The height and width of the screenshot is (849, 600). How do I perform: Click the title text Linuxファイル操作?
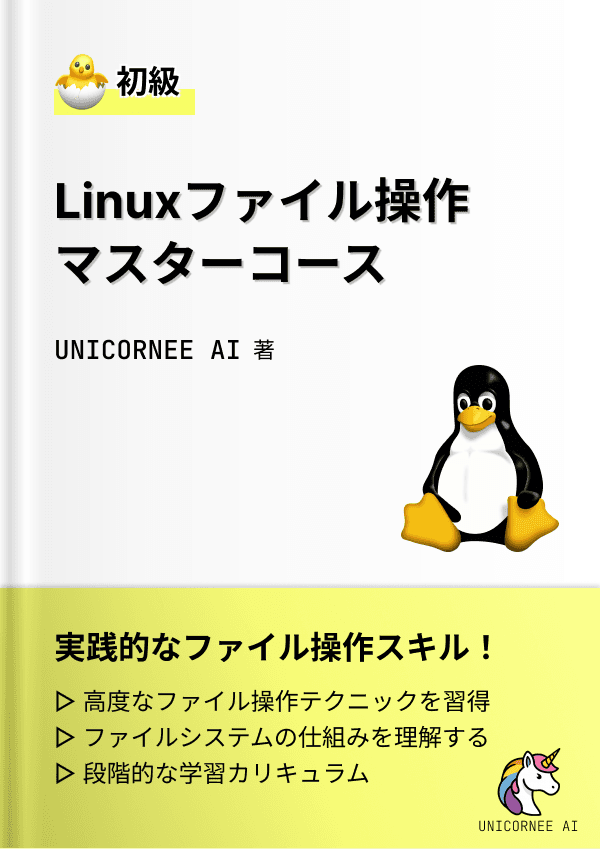(262, 202)
